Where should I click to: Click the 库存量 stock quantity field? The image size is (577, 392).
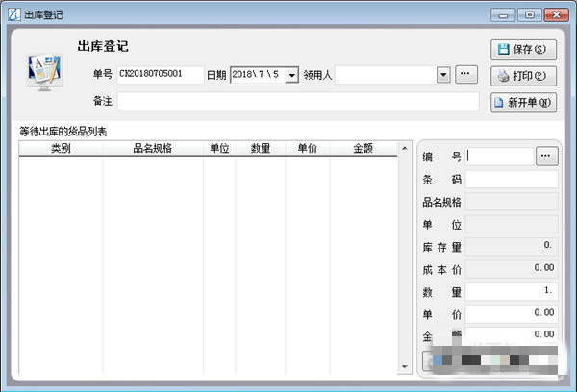pos(512,247)
